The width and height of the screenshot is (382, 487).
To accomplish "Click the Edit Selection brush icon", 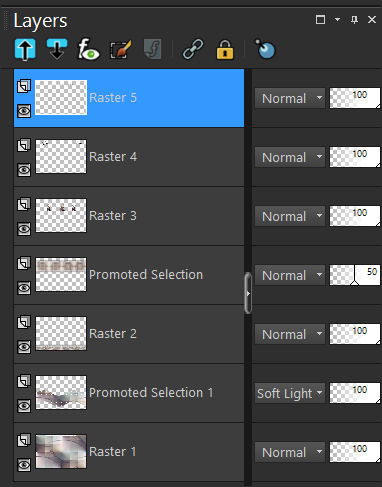I will (120, 50).
